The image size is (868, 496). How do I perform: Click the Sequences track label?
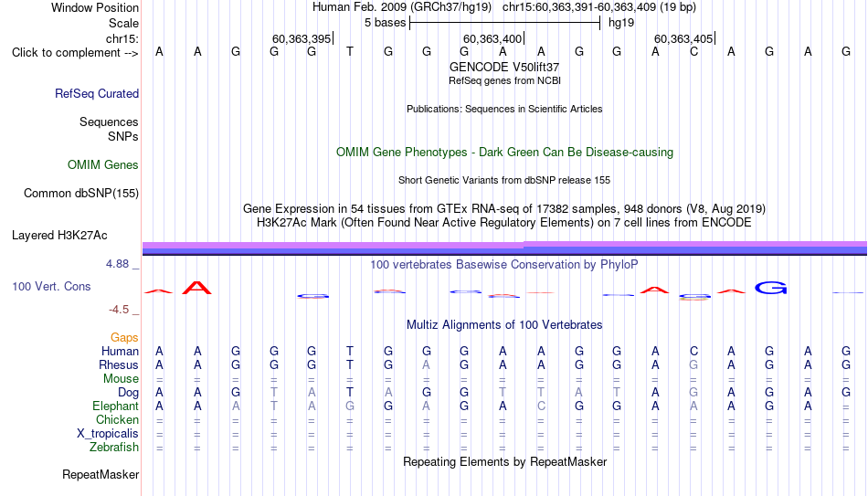(x=109, y=121)
